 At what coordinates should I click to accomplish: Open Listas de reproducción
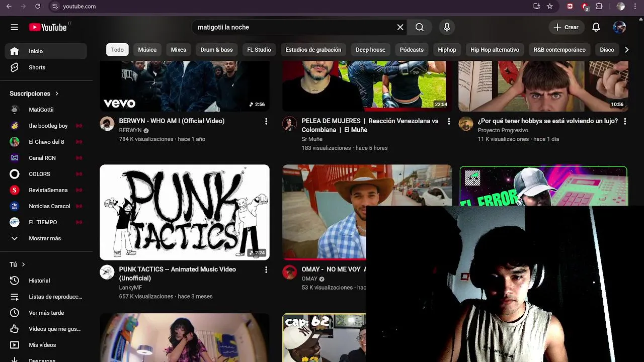coord(46,297)
